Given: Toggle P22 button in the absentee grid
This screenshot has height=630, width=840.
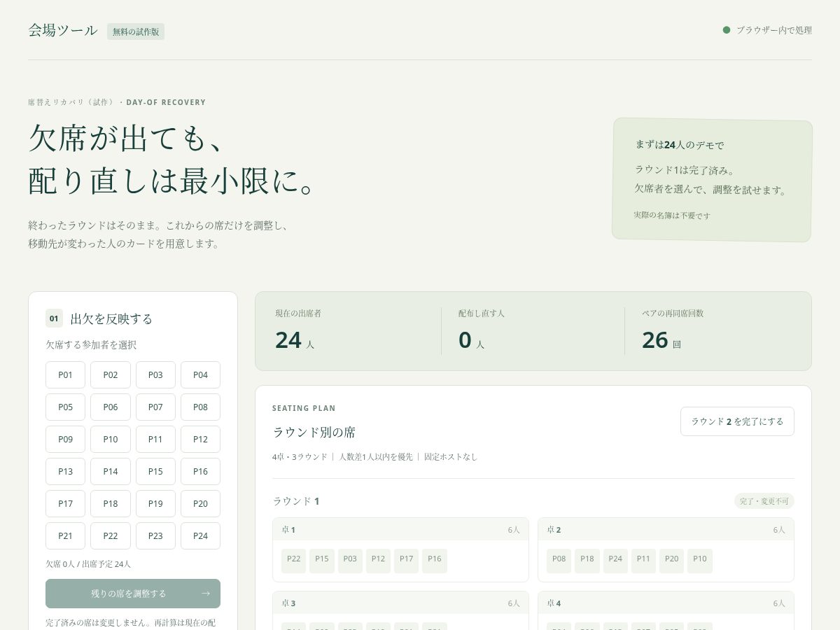Looking at the screenshot, I should click(x=111, y=535).
